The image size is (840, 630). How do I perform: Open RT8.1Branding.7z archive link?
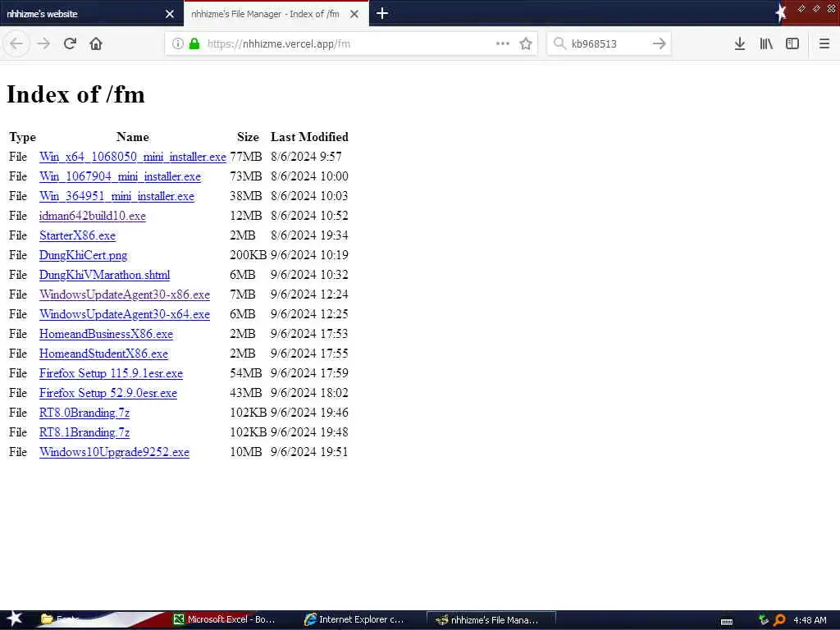[x=84, y=432]
